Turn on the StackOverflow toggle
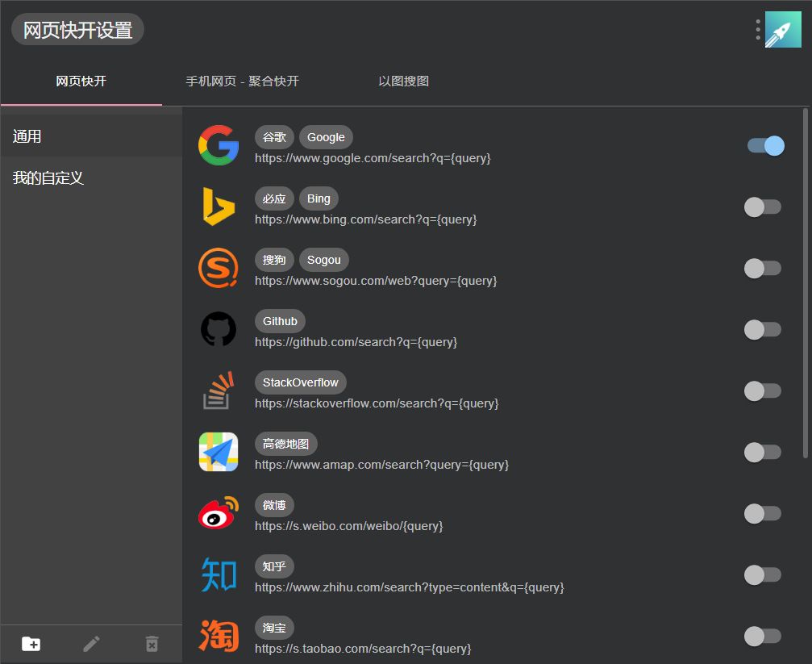Viewport: 812px width, 664px height. point(763,390)
